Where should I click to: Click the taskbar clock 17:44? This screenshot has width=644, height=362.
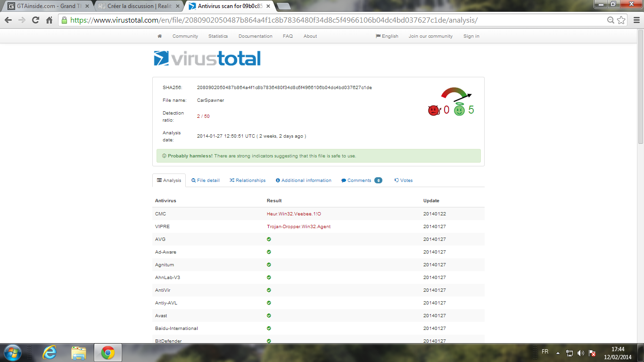point(618,349)
